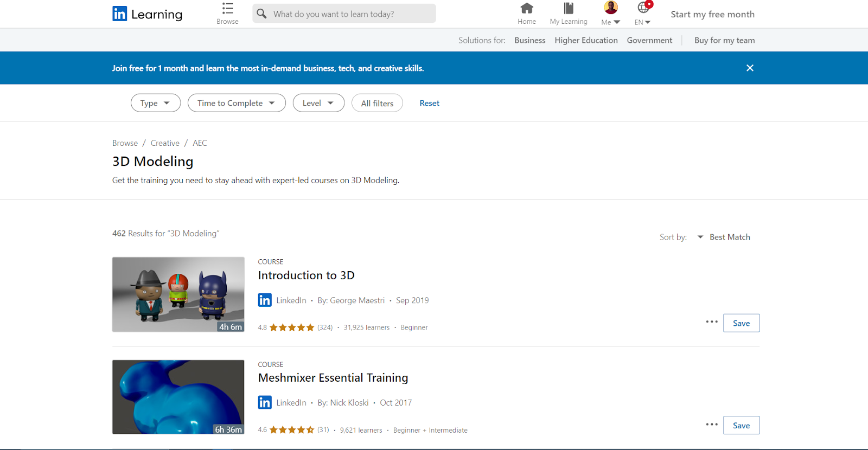868x450 pixels.
Task: Expand the Level filter dropdown
Action: tap(318, 103)
